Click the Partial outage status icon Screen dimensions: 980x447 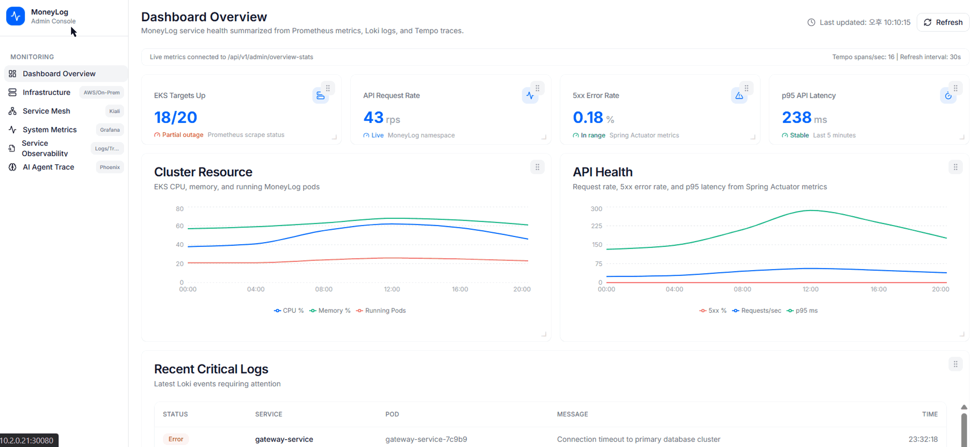point(157,135)
